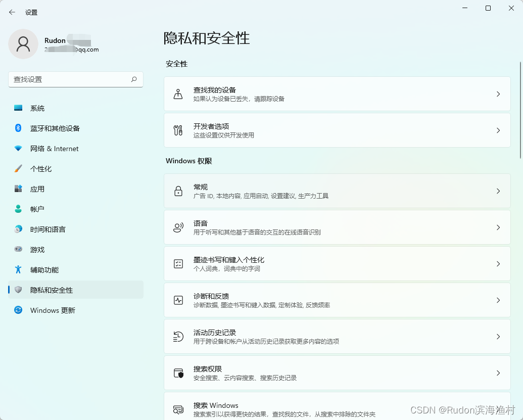
Task: Select 帐户 in the sidebar
Action: (76, 209)
